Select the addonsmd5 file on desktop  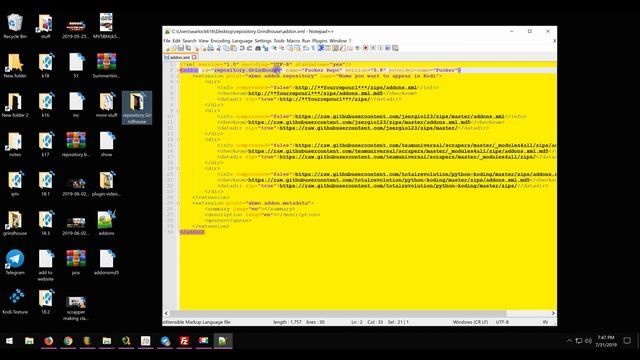tap(106, 262)
